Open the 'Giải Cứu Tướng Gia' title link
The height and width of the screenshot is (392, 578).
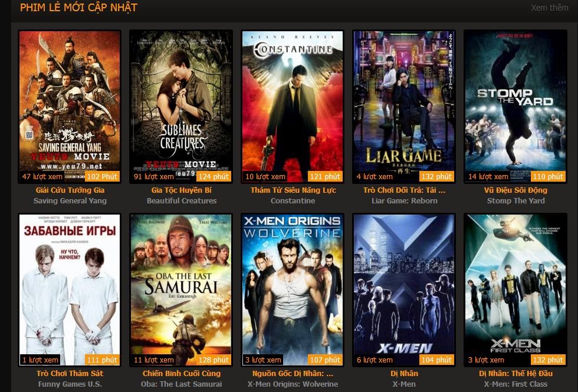70,190
